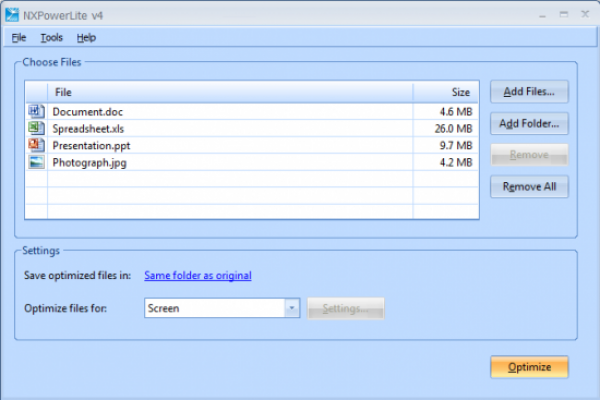This screenshot has width=600, height=400.
Task: Select the image icon beside Photograph.jpg
Action: point(36,162)
